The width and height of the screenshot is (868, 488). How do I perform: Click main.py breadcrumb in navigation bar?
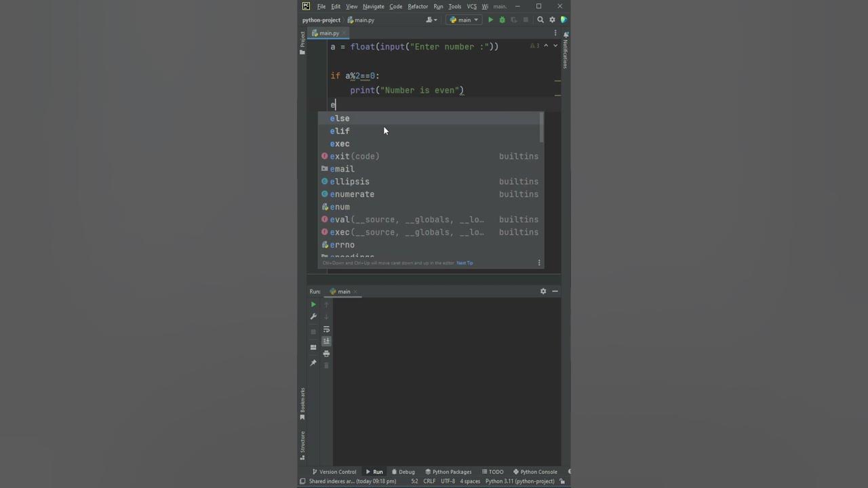tap(361, 20)
